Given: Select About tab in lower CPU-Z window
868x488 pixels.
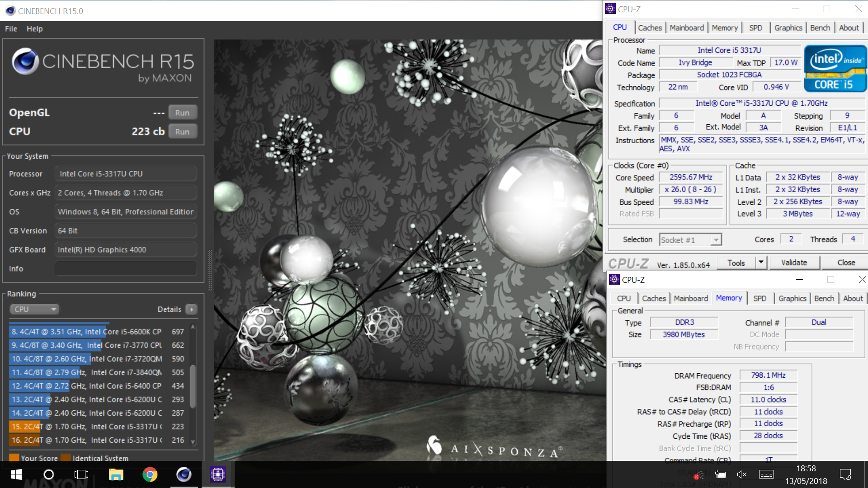Looking at the screenshot, I should (853, 298).
